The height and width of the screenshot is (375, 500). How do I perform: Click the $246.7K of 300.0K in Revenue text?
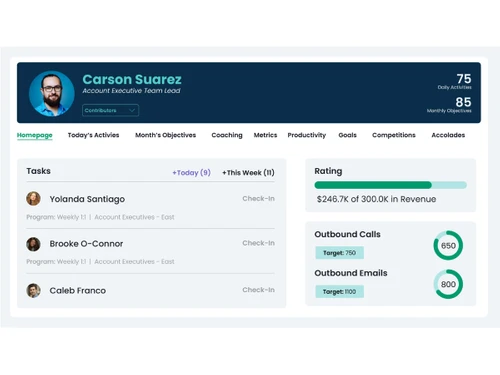click(x=376, y=199)
